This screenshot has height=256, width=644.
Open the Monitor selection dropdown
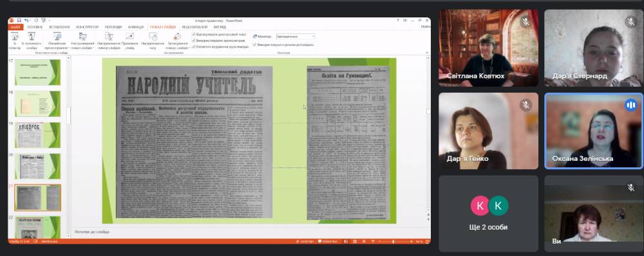(296, 37)
